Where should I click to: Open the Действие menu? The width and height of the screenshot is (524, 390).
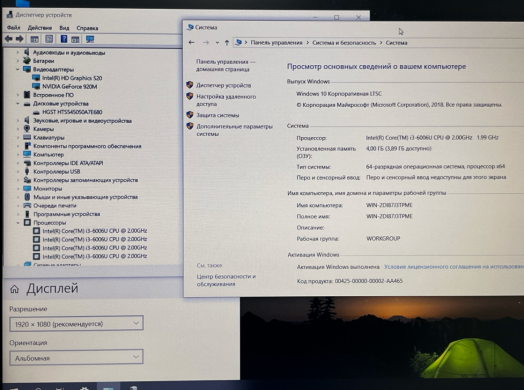pos(40,28)
